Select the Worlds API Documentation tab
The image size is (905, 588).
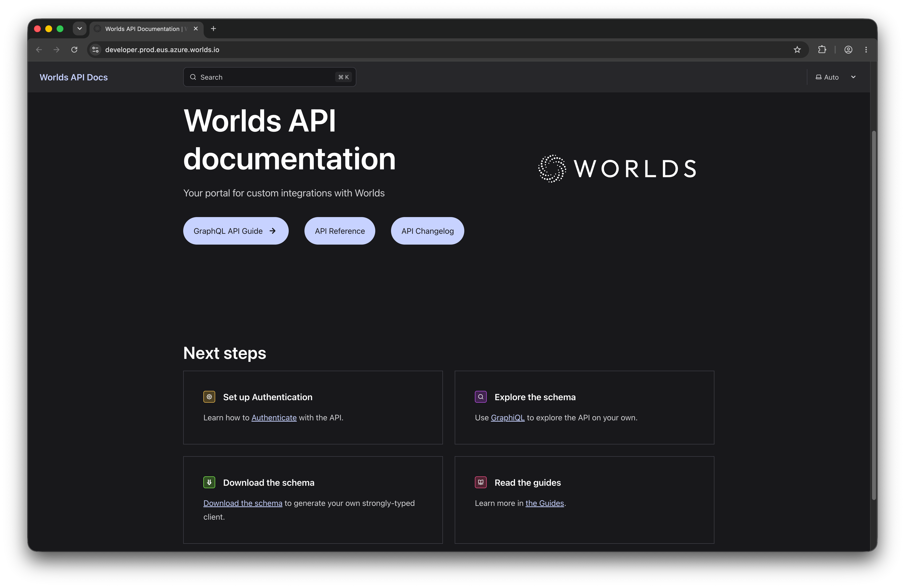pyautogui.click(x=146, y=29)
